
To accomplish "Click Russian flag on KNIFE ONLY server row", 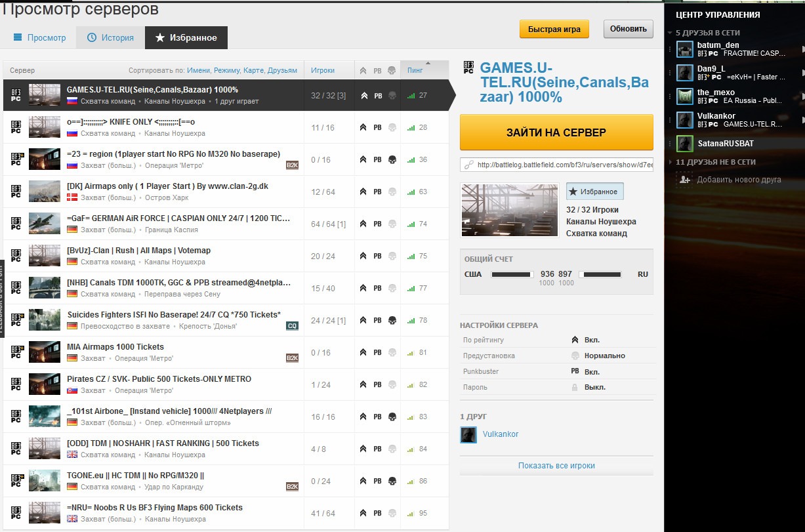I will point(72,133).
